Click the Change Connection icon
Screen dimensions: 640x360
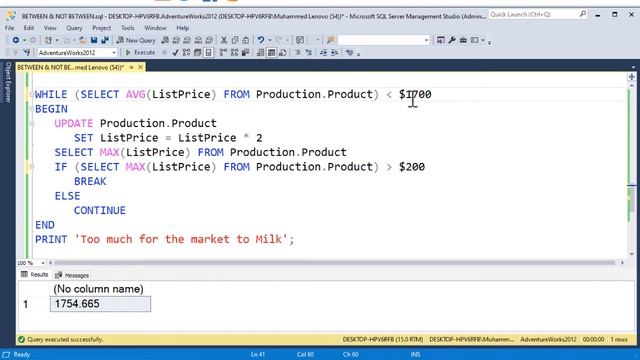[x=27, y=53]
